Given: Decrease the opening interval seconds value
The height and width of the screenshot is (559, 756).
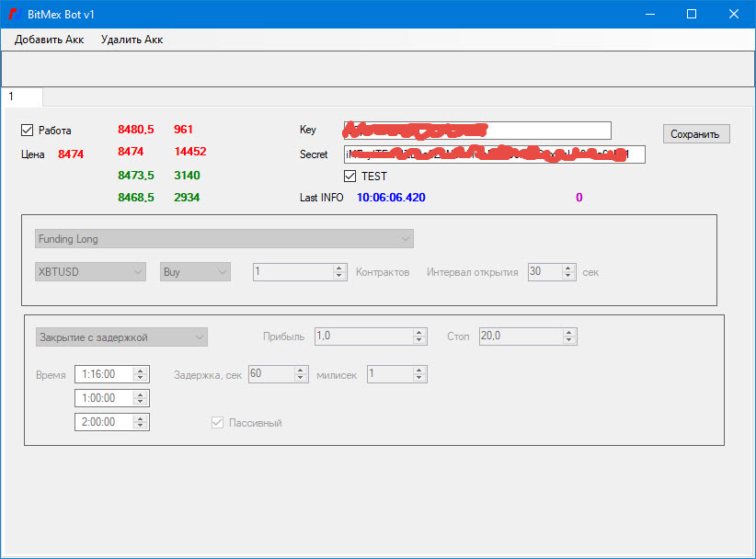Looking at the screenshot, I should (x=568, y=276).
